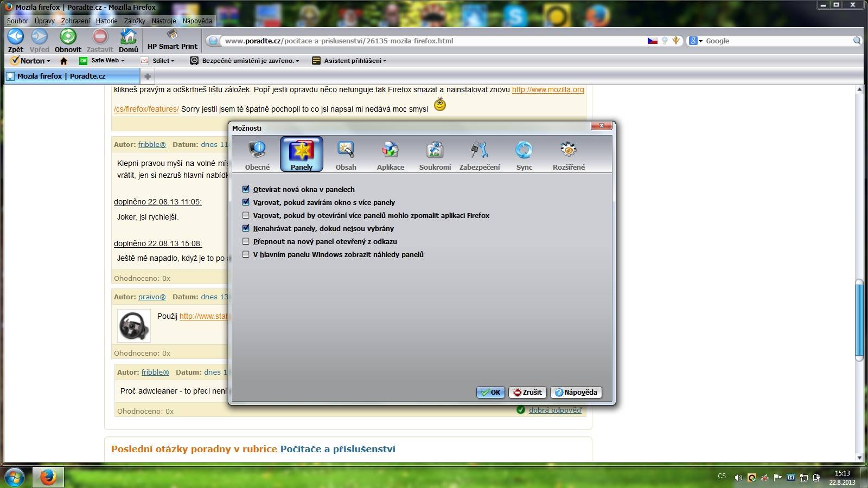
Task: Click the Počítače a příslušenství rubric link
Action: [x=338, y=449]
